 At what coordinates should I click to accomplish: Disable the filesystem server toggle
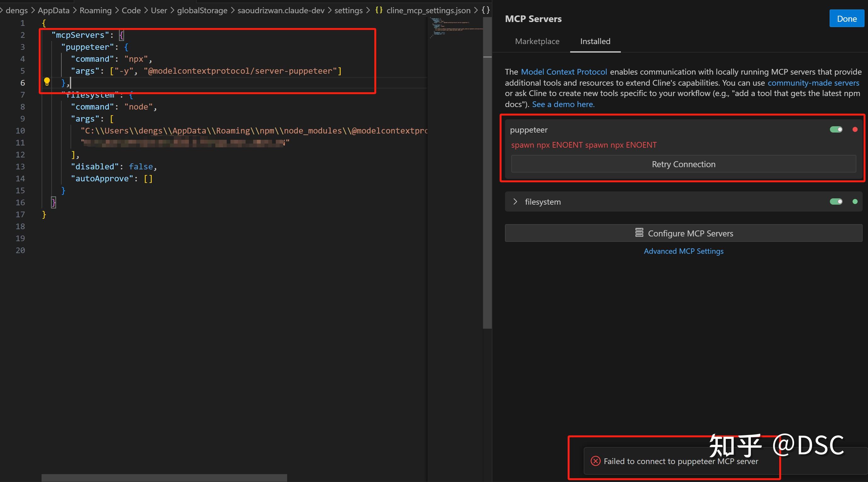click(836, 201)
